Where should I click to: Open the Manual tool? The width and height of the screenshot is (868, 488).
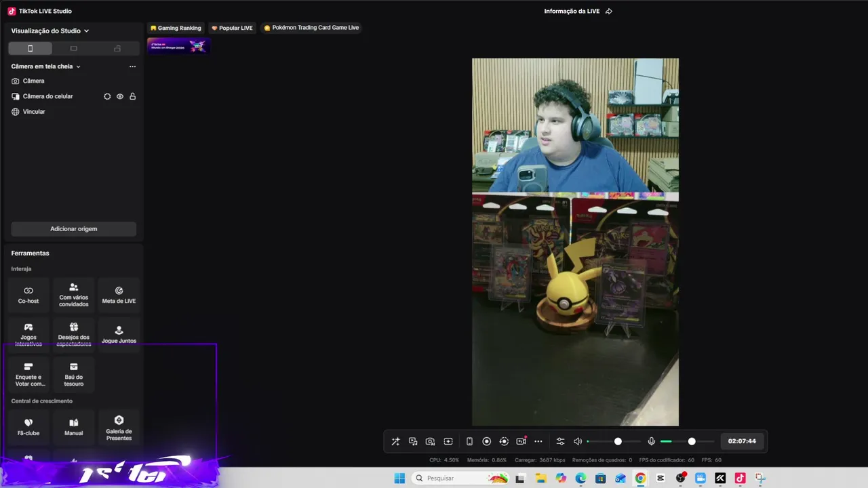pyautogui.click(x=74, y=427)
